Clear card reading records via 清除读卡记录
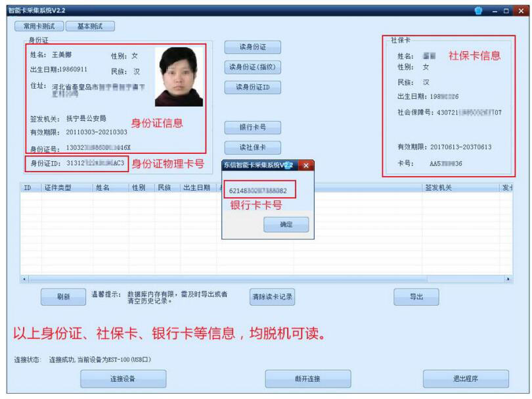 (x=273, y=297)
